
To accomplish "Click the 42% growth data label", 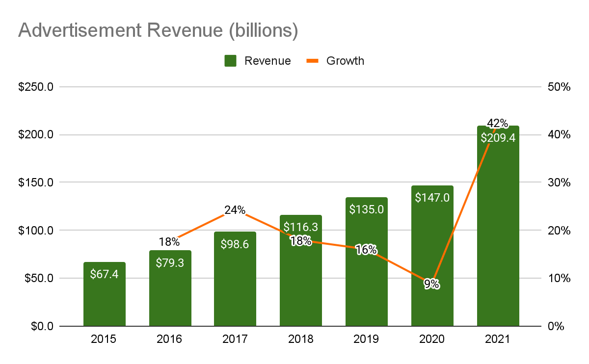I will pos(498,123).
